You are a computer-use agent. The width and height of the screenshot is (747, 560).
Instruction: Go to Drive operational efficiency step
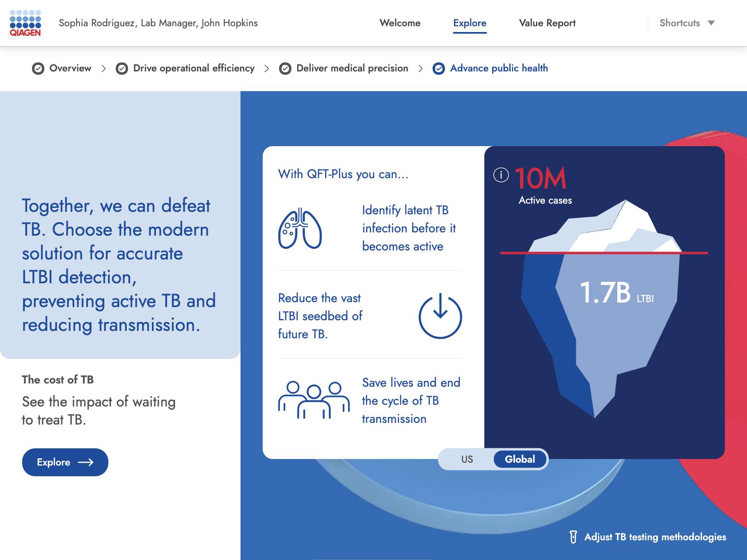coord(185,68)
